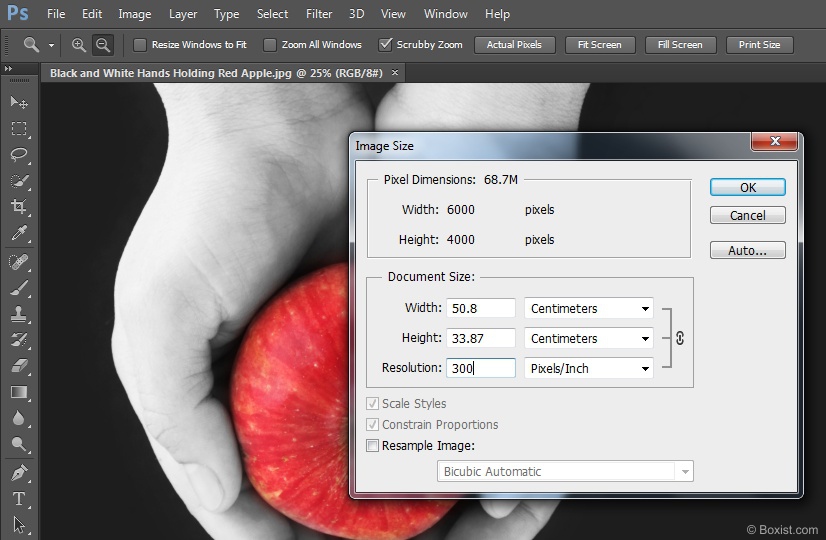Click the Zoom Out magnifier icon
The height and width of the screenshot is (540, 826).
(103, 45)
